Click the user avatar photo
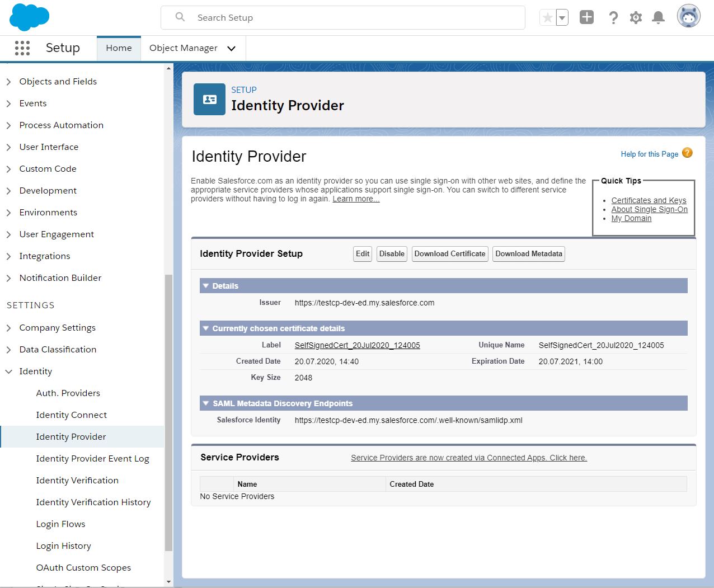This screenshot has height=588, width=714. tap(688, 16)
